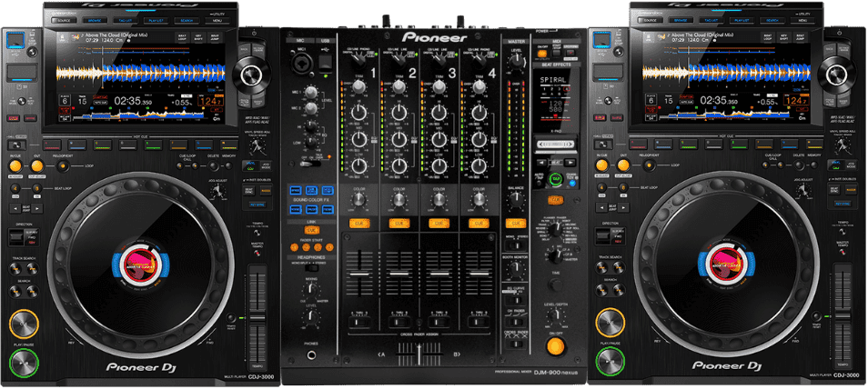868x389 pixels.
Task: Click beat effects BEAT right arrow
Action: [x=569, y=163]
